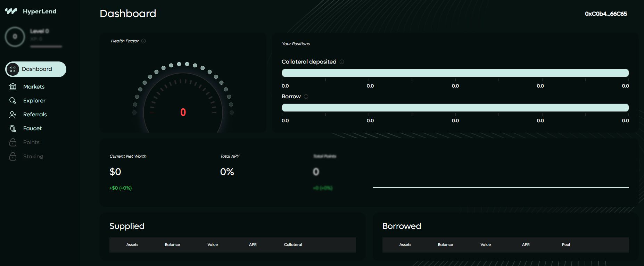644x266 pixels.
Task: Click the Faucet icon in sidebar
Action: (13, 128)
